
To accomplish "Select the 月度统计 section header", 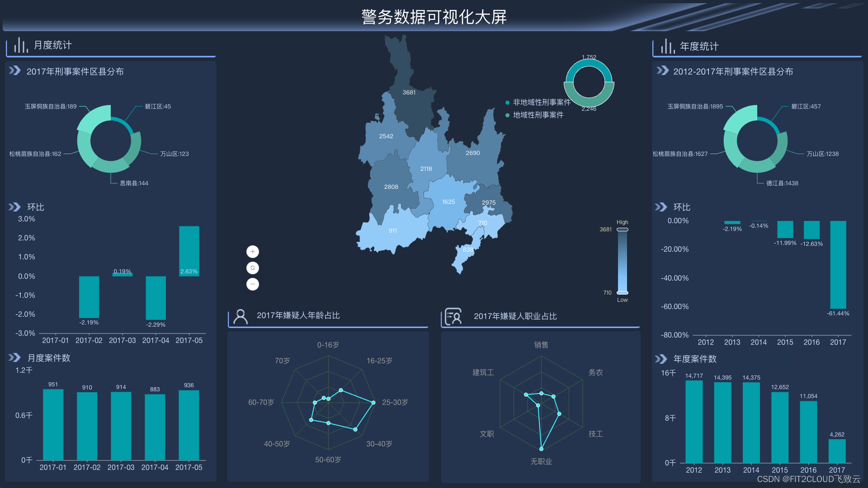I will (52, 45).
